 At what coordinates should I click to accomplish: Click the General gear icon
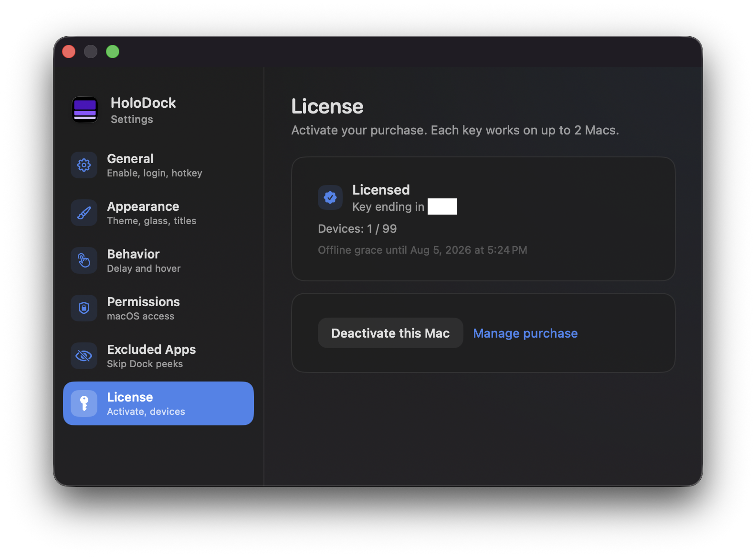(84, 165)
